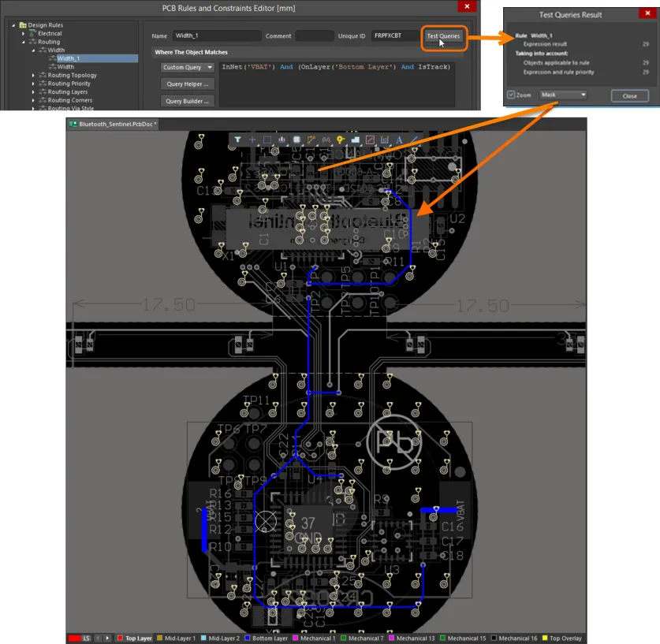Toggle the Zoom checkbox in Test Queries Result
Image resolution: width=660 pixels, height=644 pixels.
(511, 95)
